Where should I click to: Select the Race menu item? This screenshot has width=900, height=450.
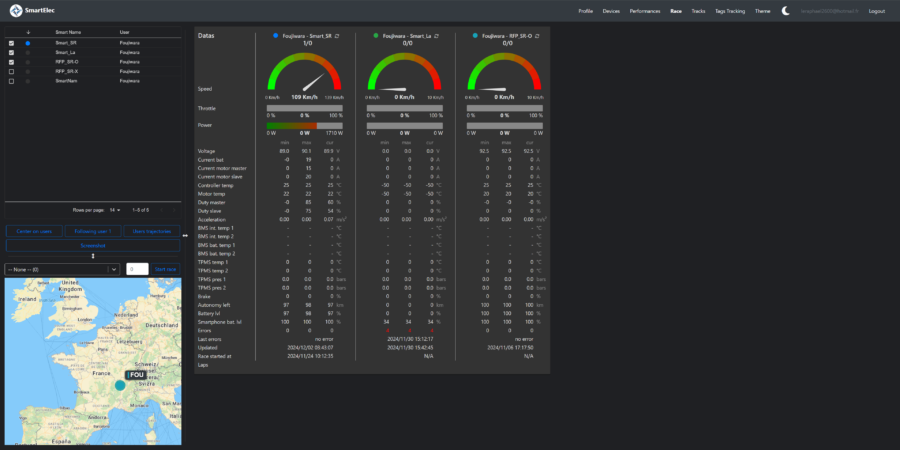tap(676, 11)
